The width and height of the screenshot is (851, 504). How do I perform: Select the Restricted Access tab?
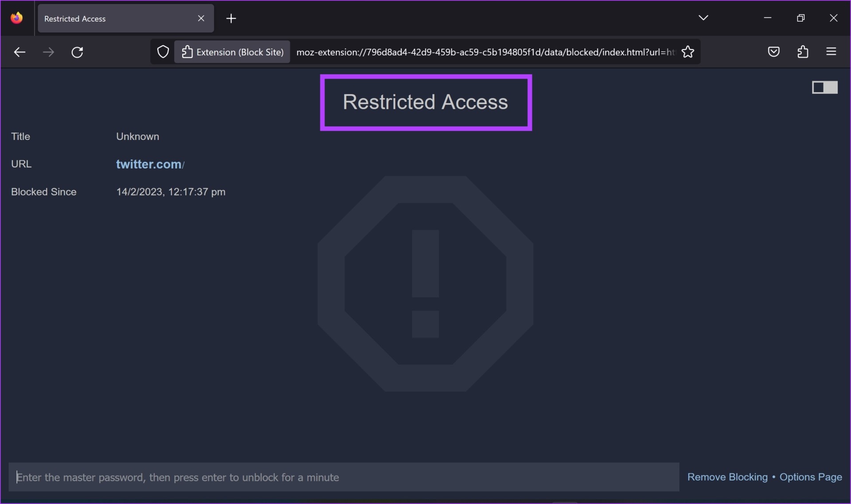(x=126, y=18)
